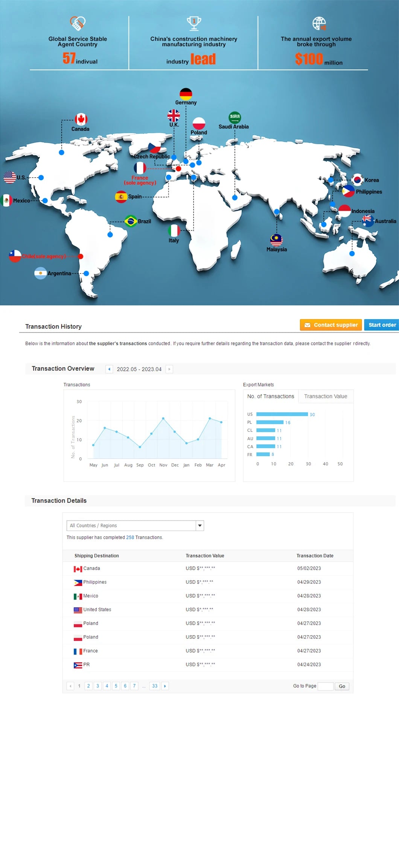This screenshot has width=399, height=868.
Task: Go to previous transaction overview period
Action: [x=109, y=369]
